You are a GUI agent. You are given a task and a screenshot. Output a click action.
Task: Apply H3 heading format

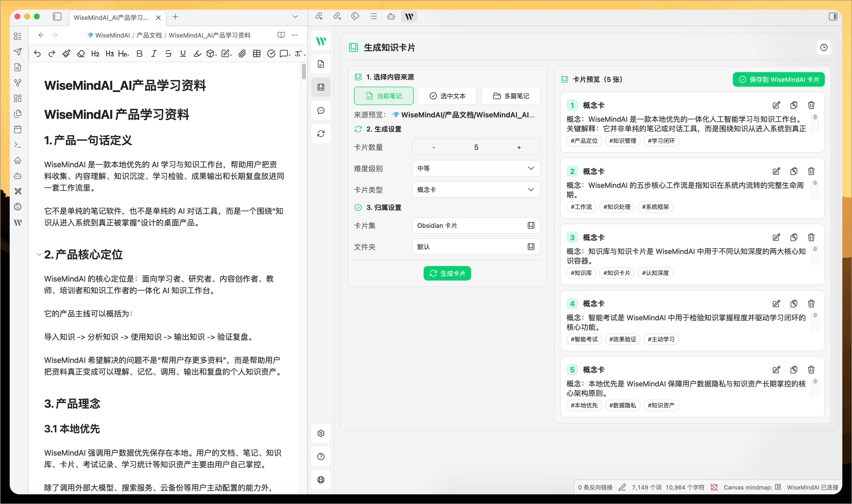tap(110, 54)
